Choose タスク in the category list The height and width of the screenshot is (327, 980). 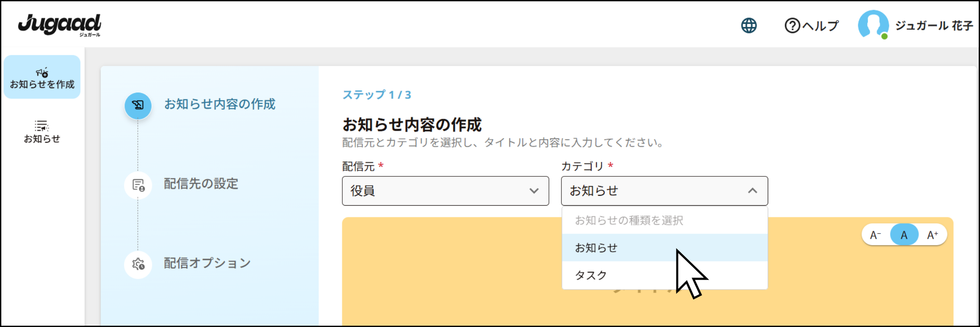coord(591,275)
